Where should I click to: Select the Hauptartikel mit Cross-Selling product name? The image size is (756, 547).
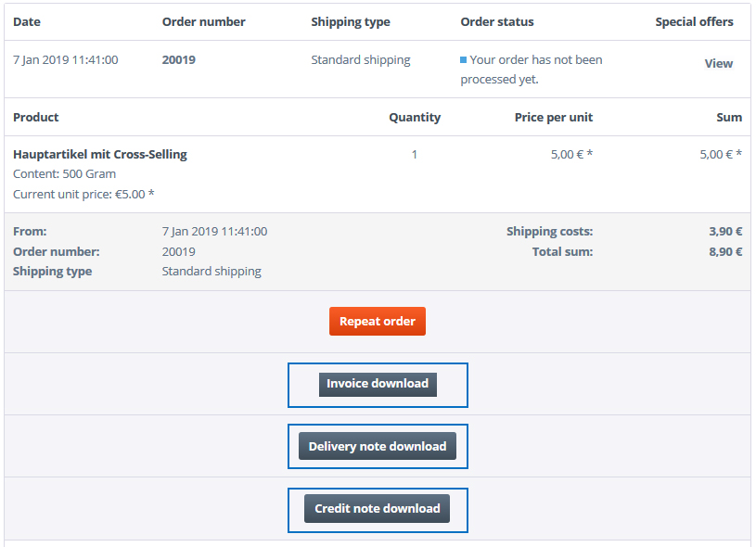[100, 154]
